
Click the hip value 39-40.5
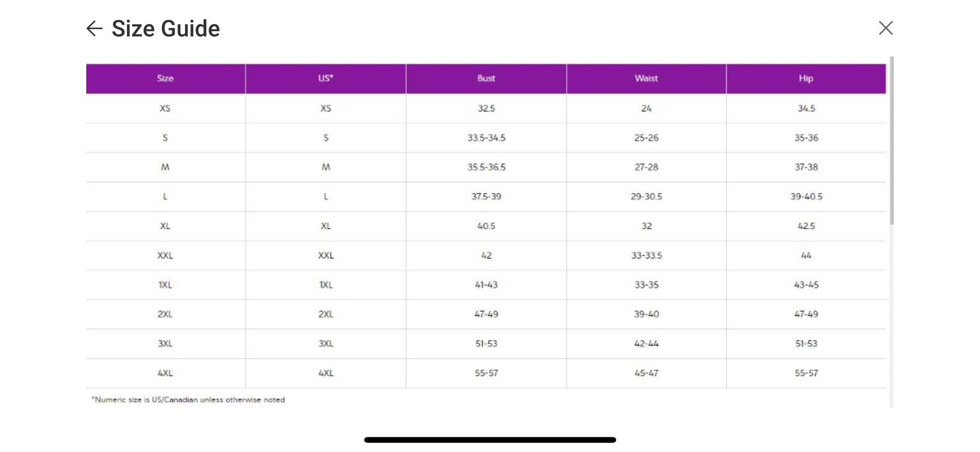click(806, 197)
